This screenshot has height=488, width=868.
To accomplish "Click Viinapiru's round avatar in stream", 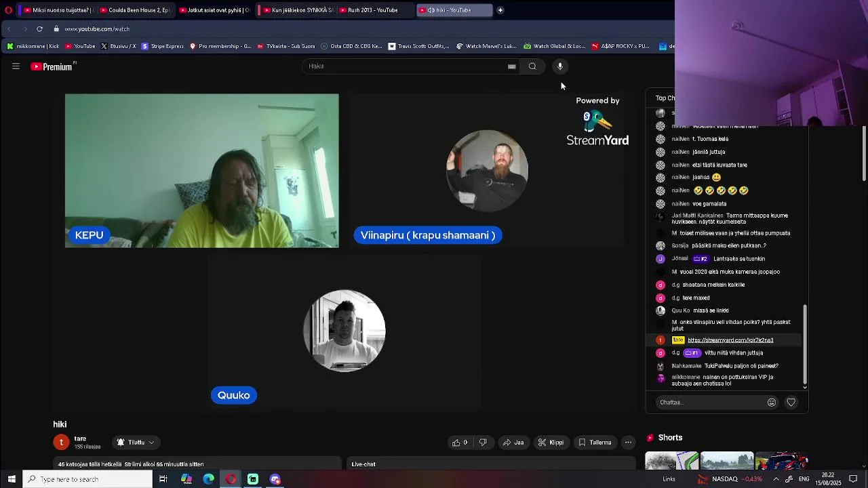I will click(487, 171).
